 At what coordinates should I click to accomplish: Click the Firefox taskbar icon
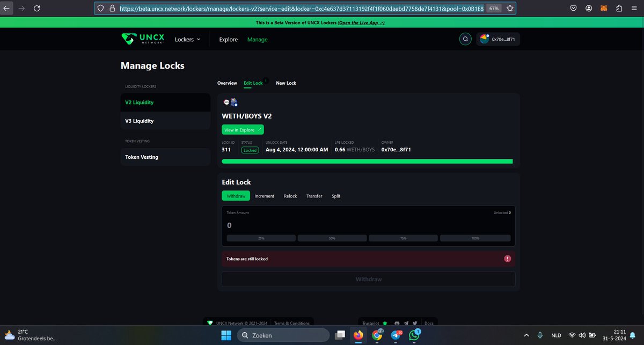pos(358,335)
